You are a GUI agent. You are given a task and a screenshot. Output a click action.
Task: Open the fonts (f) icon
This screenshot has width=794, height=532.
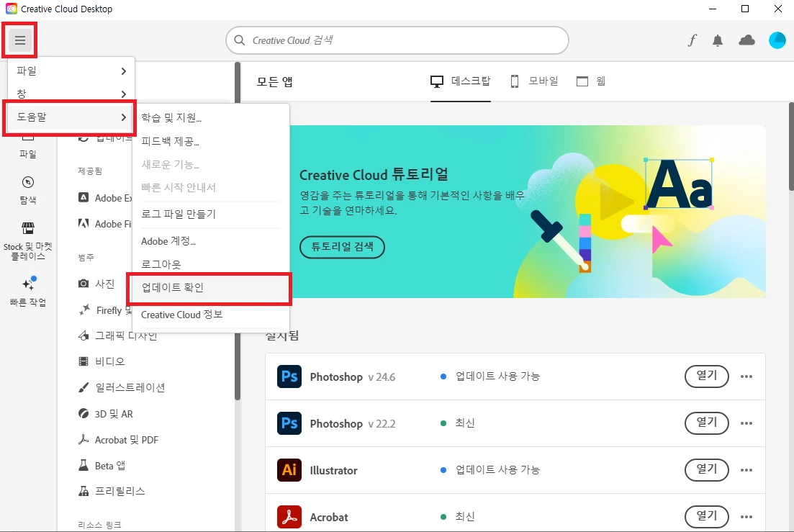pos(693,40)
